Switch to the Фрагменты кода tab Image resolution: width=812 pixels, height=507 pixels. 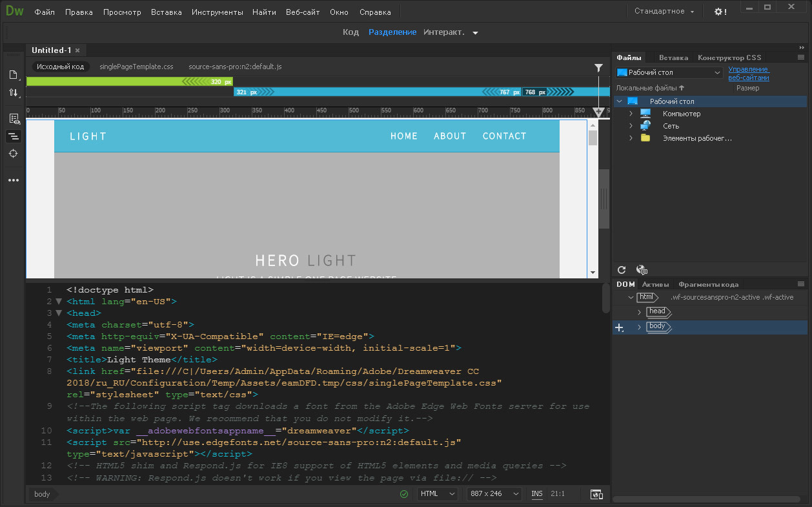click(708, 284)
